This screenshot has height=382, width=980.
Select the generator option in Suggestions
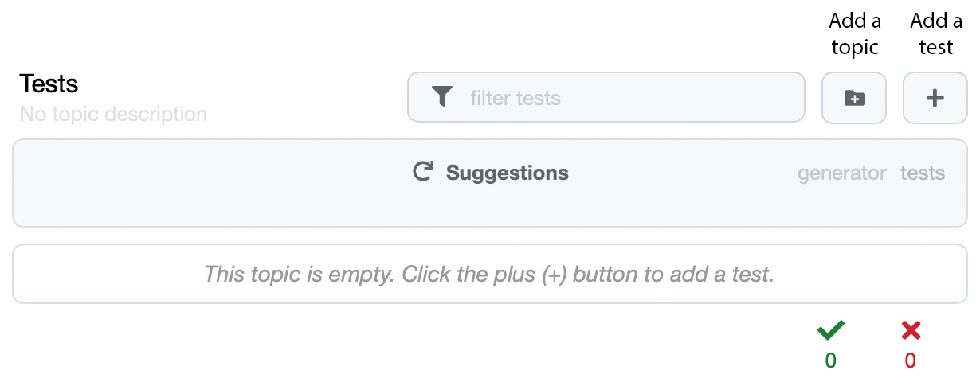[842, 173]
